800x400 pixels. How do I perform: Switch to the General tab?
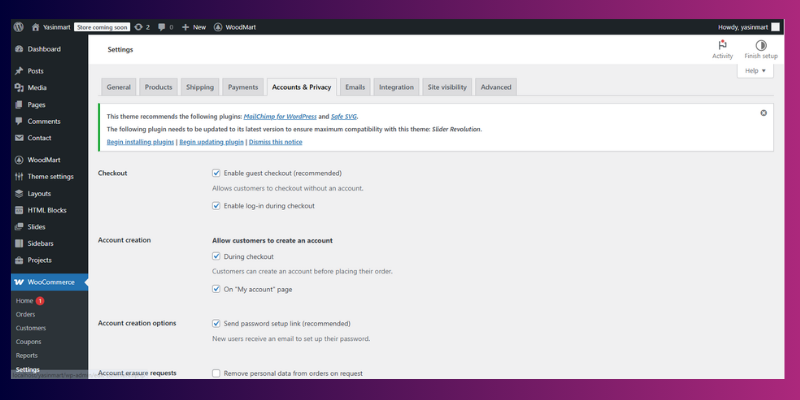tap(119, 87)
